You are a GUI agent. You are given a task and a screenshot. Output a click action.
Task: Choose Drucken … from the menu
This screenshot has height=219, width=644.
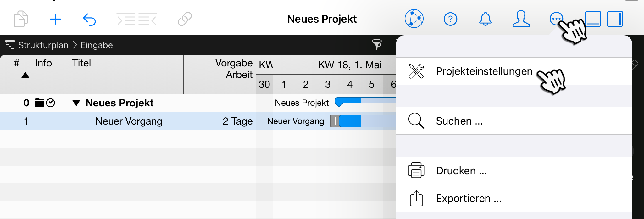(x=514, y=171)
